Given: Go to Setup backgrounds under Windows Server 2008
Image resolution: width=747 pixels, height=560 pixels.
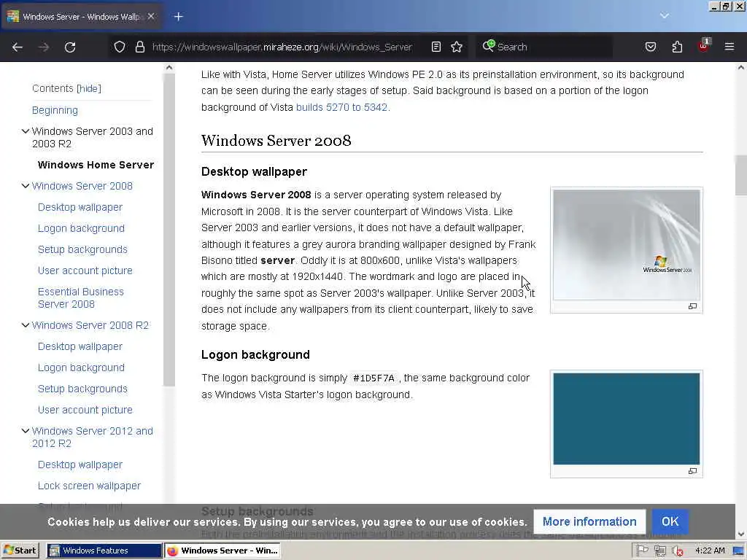Looking at the screenshot, I should [x=82, y=249].
